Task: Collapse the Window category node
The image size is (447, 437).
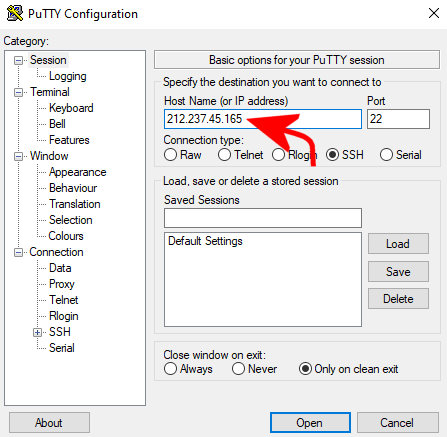Action: coord(18,156)
